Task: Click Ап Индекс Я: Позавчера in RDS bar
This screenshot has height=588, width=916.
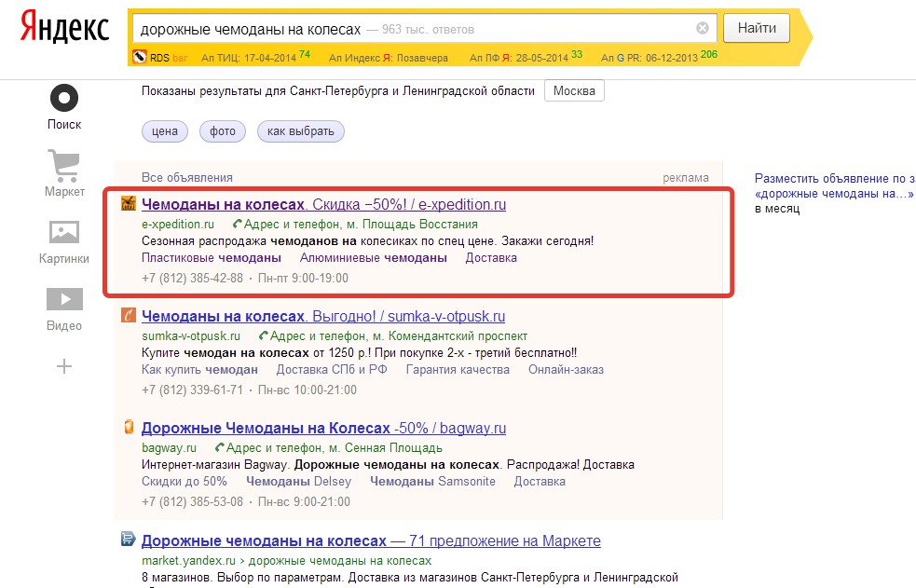Action: (x=389, y=58)
